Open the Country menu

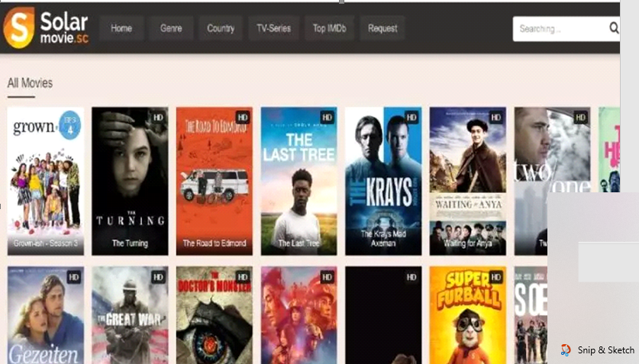click(x=221, y=28)
